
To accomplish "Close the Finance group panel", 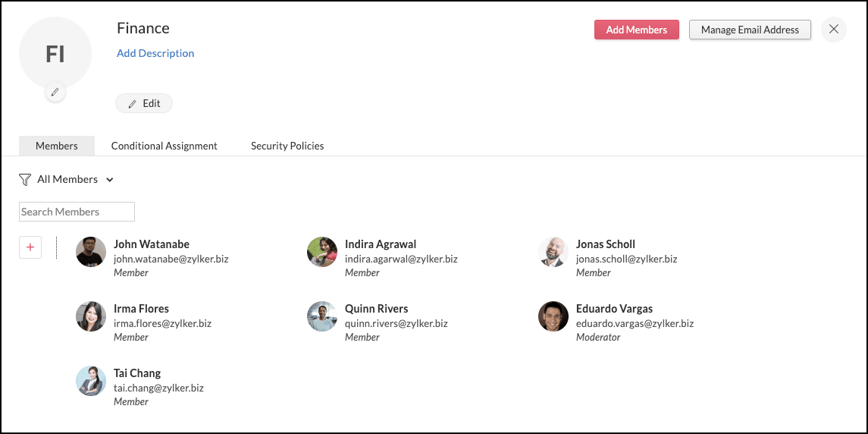I will click(833, 30).
